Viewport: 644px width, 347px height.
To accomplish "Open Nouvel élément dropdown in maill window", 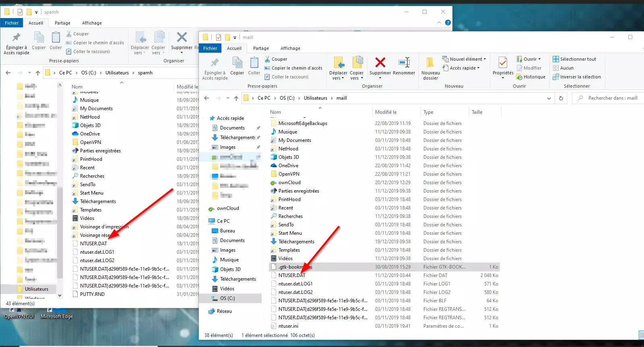I will click(x=464, y=59).
